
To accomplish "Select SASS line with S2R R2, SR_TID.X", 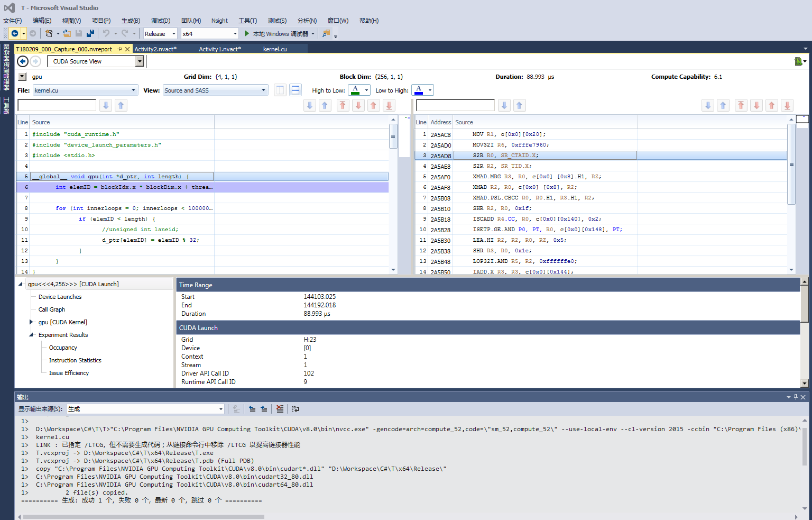I will [x=601, y=166].
